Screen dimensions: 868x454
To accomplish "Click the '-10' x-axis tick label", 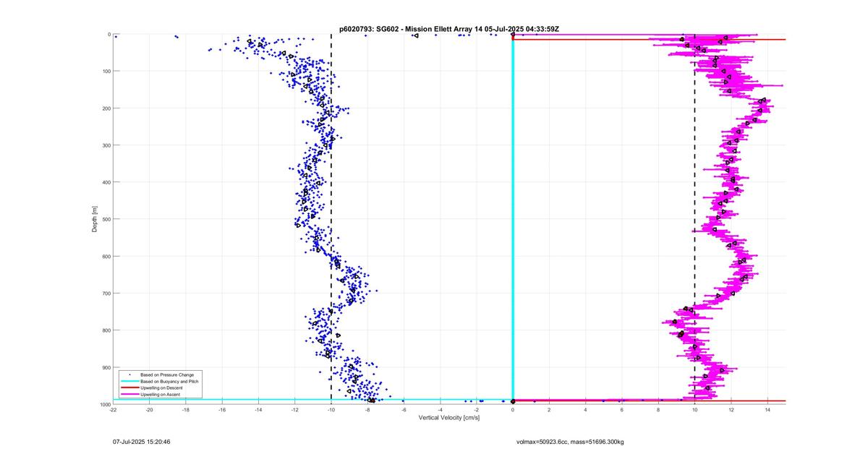I will click(331, 410).
